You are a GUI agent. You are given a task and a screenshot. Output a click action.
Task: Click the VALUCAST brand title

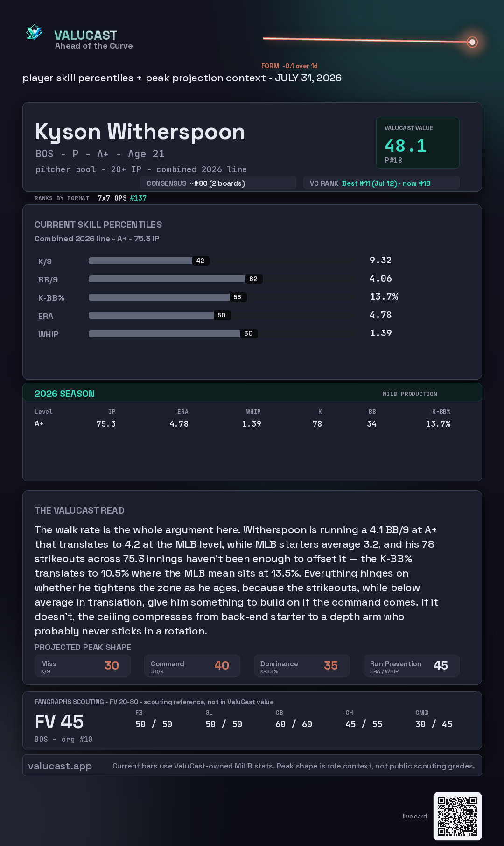point(85,35)
